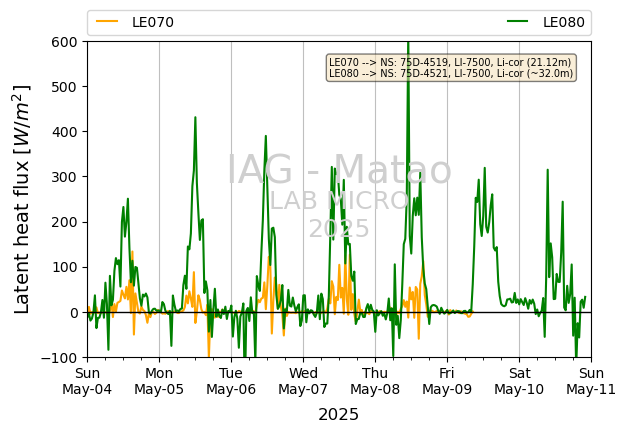Click the y-axis tick label 200
This screenshot has height=433, width=626.
[64, 222]
